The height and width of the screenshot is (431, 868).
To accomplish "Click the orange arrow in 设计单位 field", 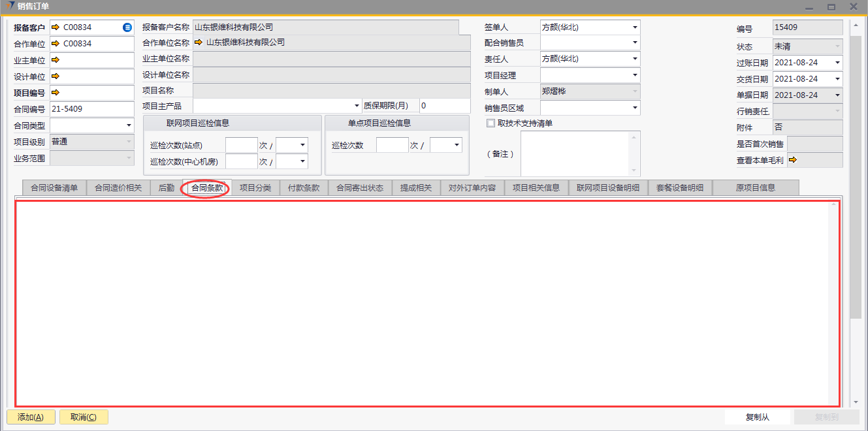I will coord(56,76).
